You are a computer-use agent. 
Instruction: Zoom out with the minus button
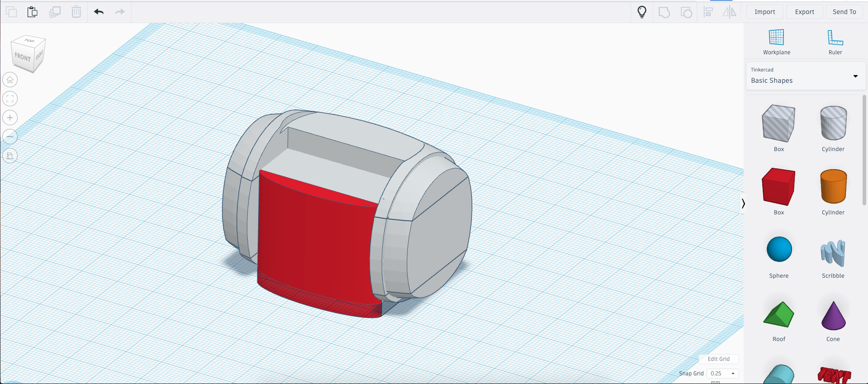[10, 137]
